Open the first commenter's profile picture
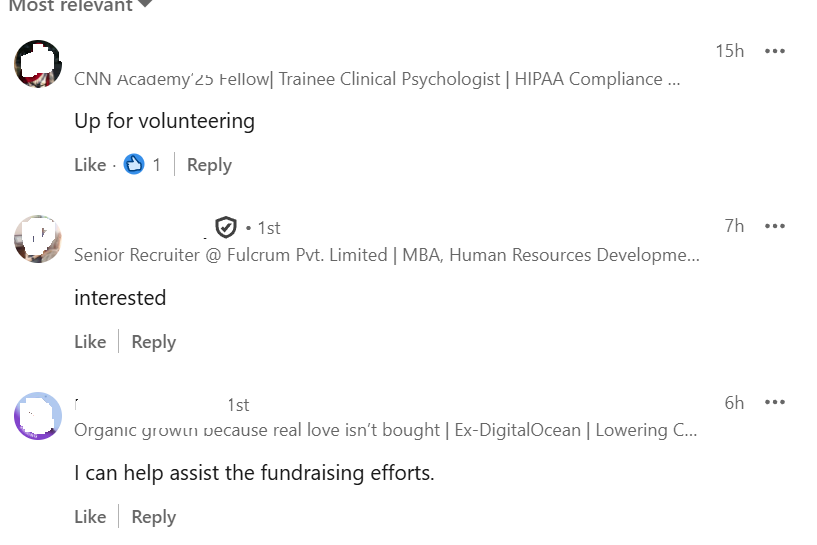 38,64
